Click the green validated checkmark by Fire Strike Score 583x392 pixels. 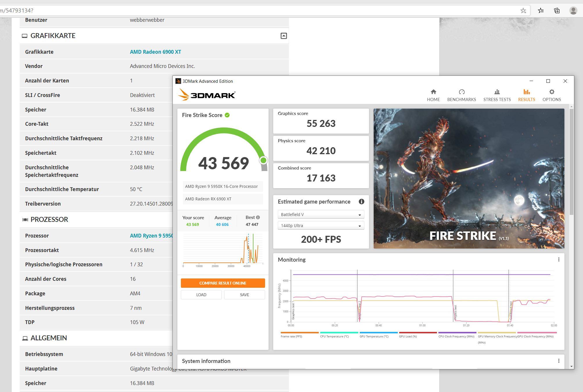(x=227, y=115)
